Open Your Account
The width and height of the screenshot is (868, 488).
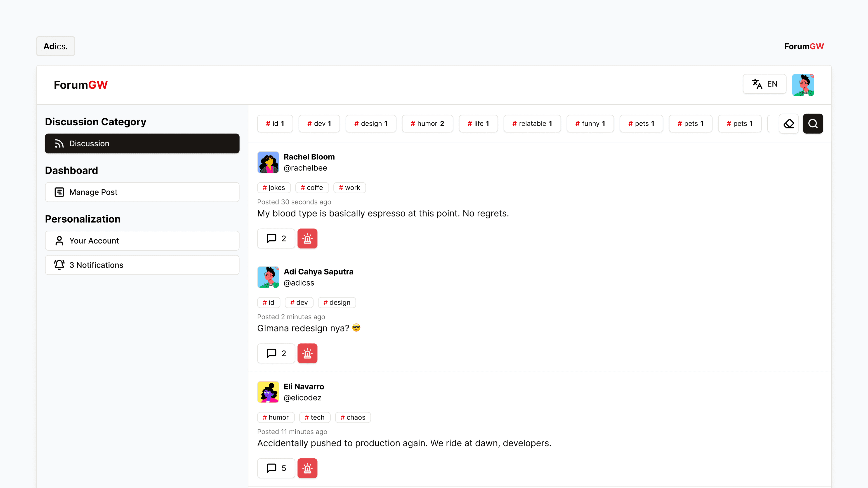[142, 240]
